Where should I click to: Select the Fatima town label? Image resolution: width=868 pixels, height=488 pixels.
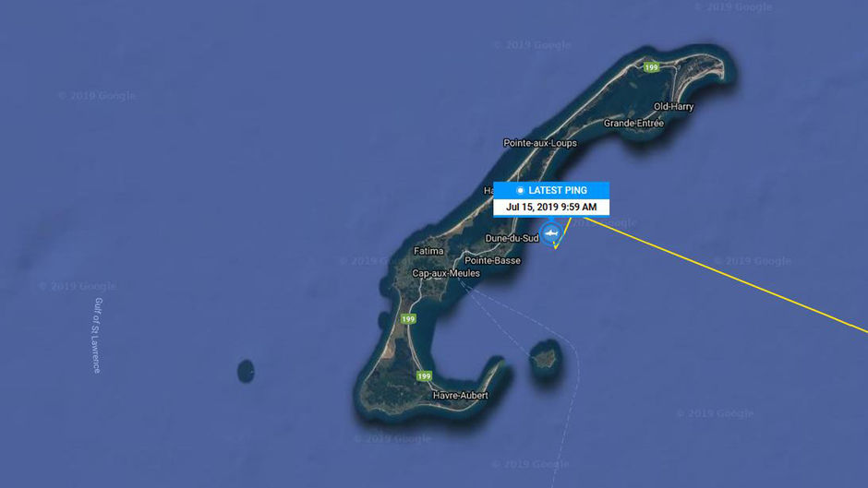(x=428, y=251)
